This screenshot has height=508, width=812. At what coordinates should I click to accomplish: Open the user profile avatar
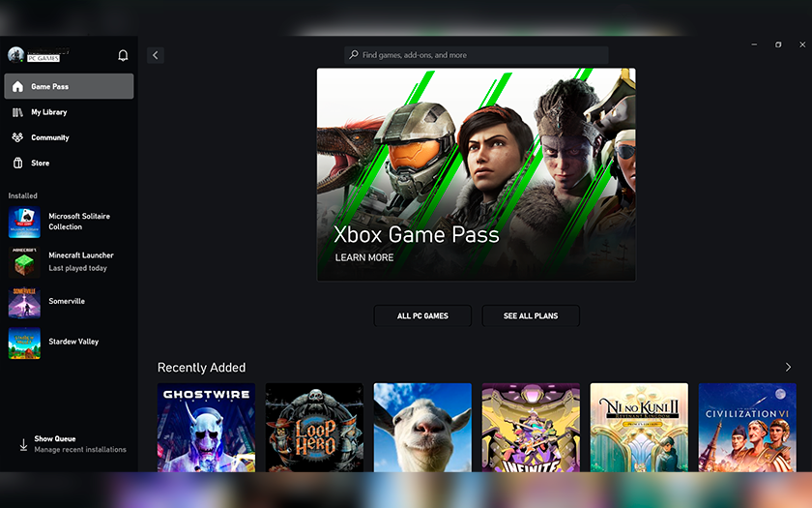[x=15, y=55]
